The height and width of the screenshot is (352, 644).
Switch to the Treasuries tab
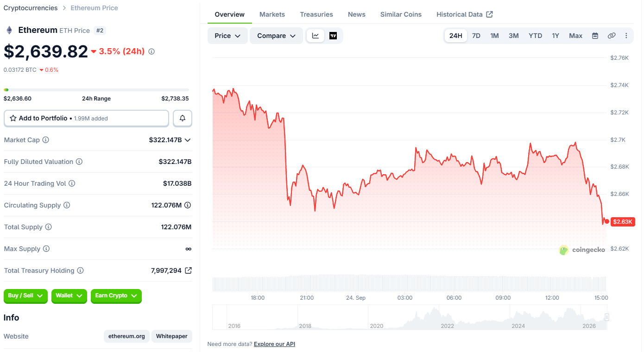(x=316, y=14)
